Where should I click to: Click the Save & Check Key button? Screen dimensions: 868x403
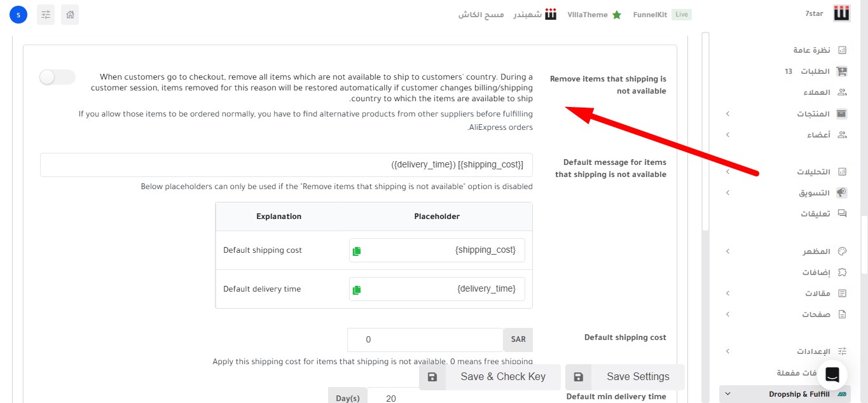(x=490, y=377)
